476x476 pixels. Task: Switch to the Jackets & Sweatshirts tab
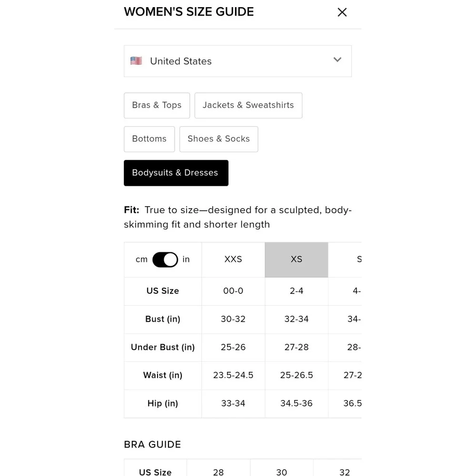click(248, 105)
